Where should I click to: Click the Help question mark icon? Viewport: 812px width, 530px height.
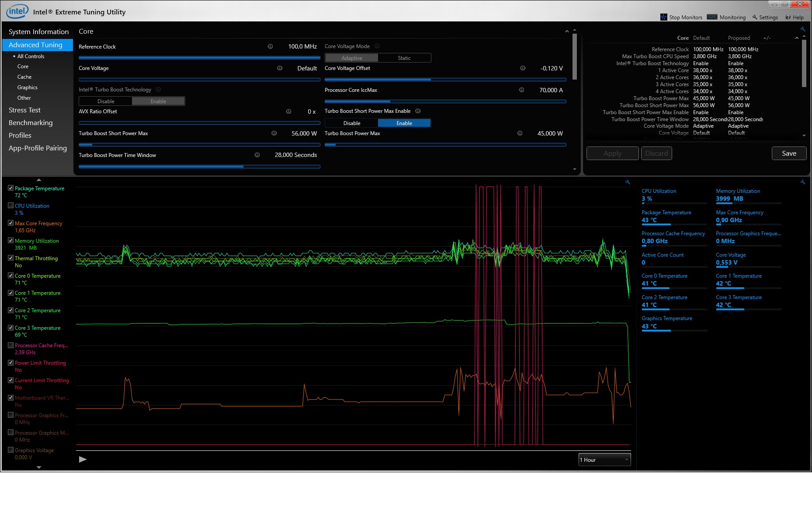click(x=788, y=17)
